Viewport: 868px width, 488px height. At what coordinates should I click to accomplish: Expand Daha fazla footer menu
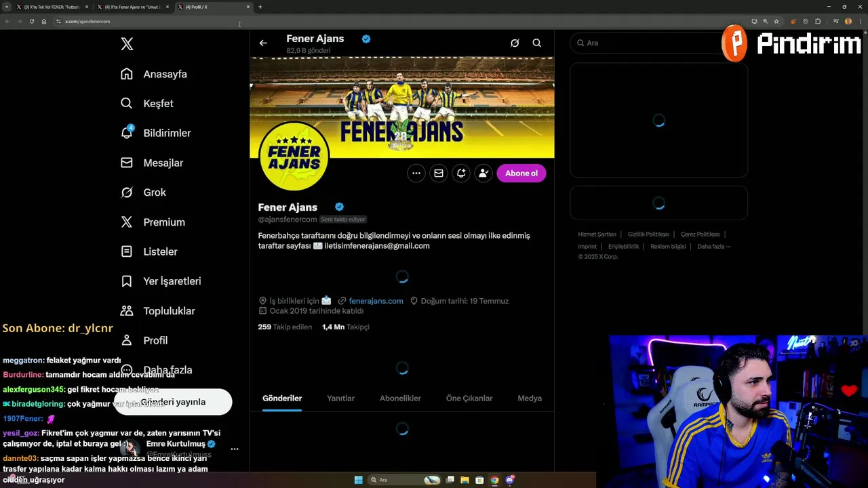coord(714,247)
